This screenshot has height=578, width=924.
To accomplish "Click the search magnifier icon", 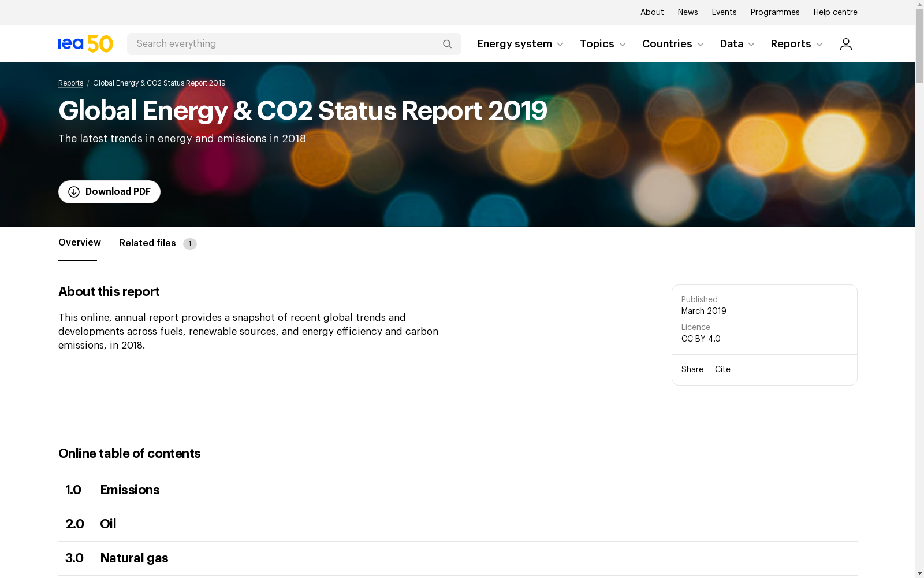I will [x=447, y=44].
